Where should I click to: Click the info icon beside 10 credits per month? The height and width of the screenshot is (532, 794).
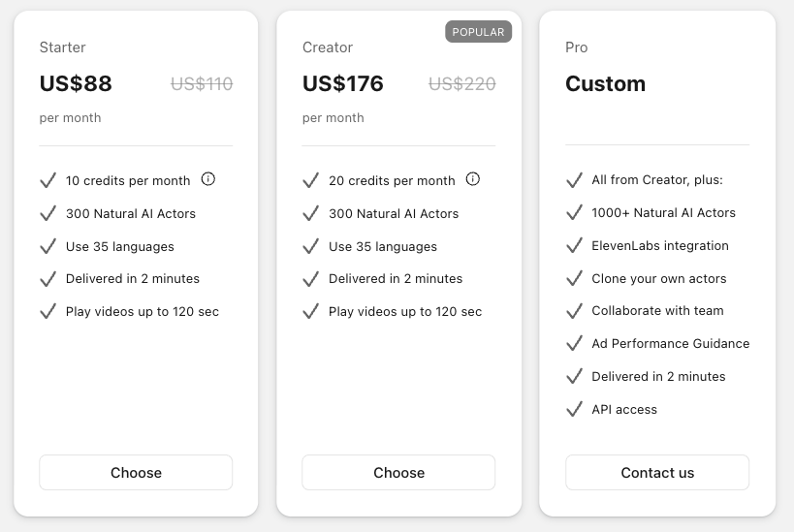208,179
